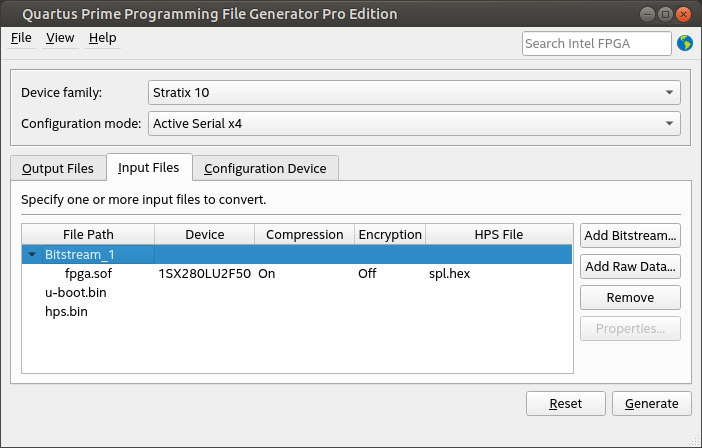Select the hps.bin entry

(66, 312)
